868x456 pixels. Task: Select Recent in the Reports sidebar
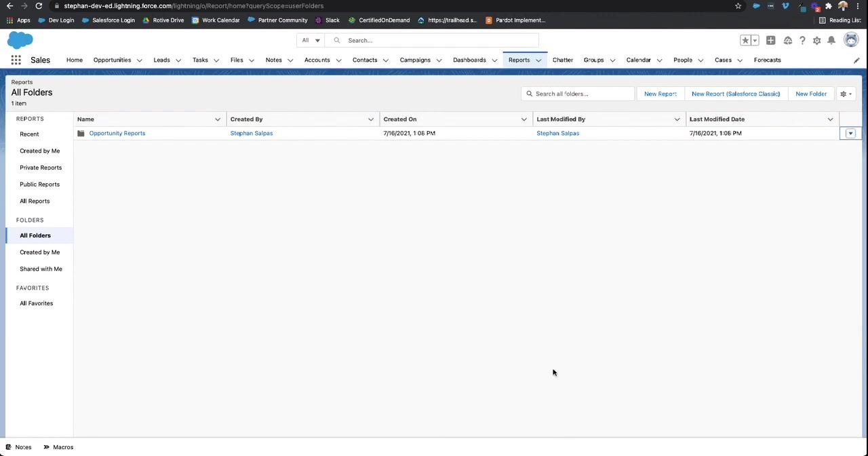(x=29, y=134)
